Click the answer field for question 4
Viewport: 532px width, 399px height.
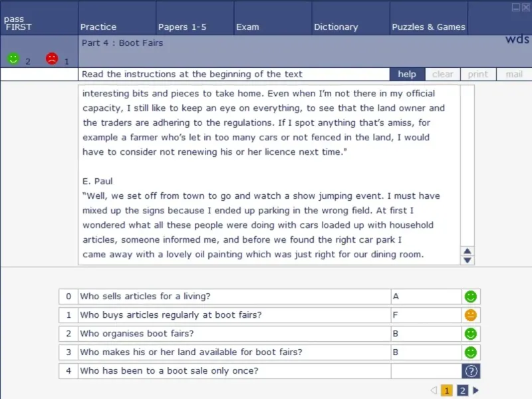coord(426,371)
